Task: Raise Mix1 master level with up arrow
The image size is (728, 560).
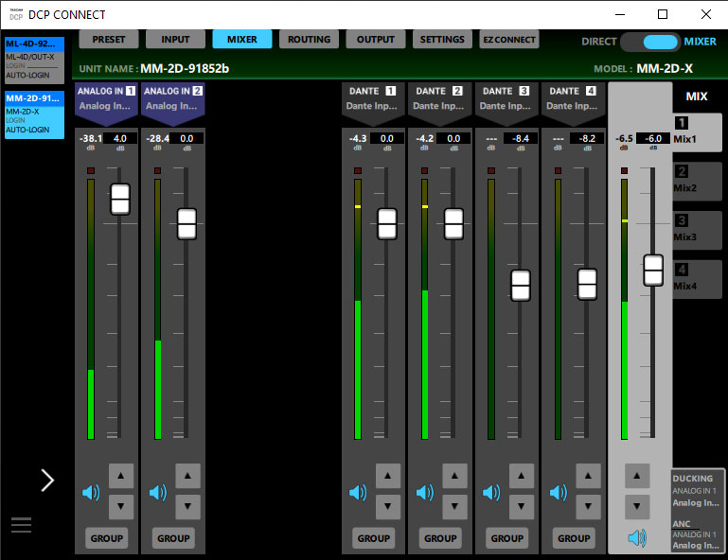Action: (x=637, y=476)
